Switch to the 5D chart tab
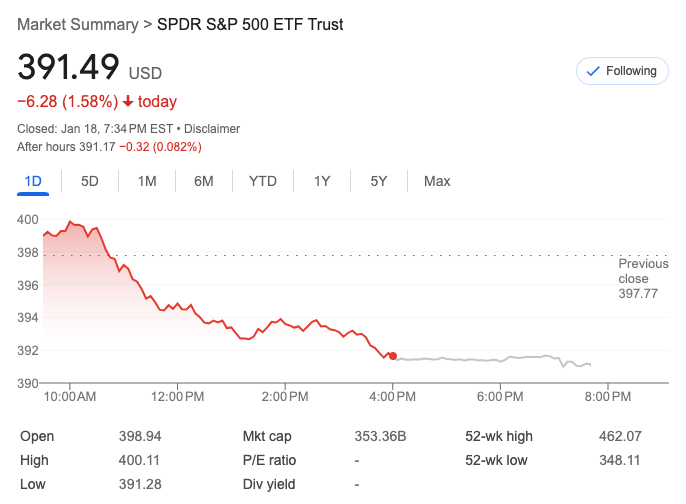686x504 pixels. (x=90, y=181)
